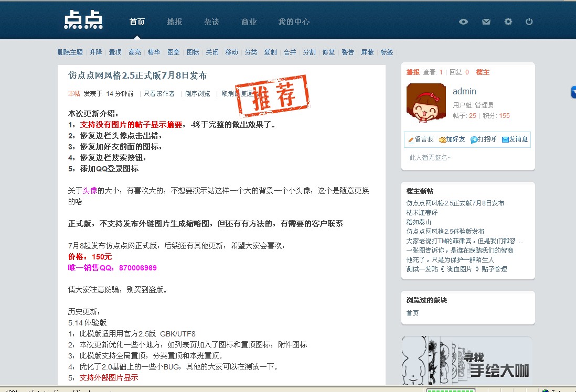Click the red 支持外部图片显示 text
This screenshot has width=576, height=392.
click(x=109, y=378)
